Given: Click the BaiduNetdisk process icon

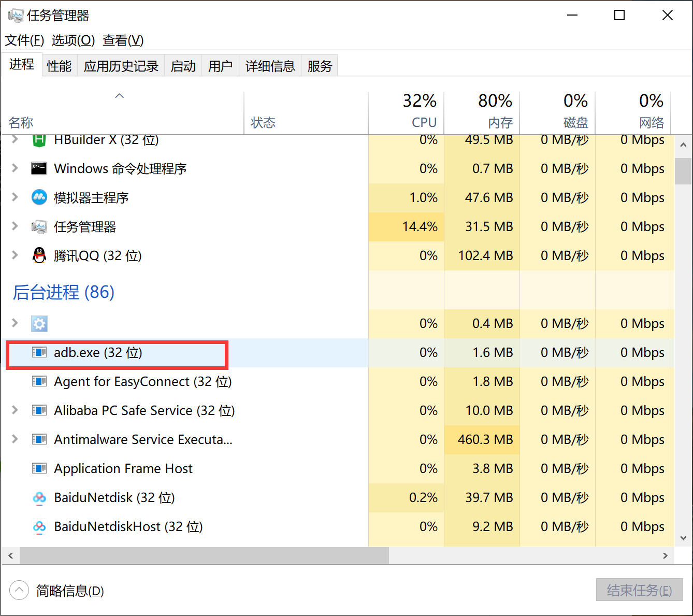Looking at the screenshot, I should (39, 498).
